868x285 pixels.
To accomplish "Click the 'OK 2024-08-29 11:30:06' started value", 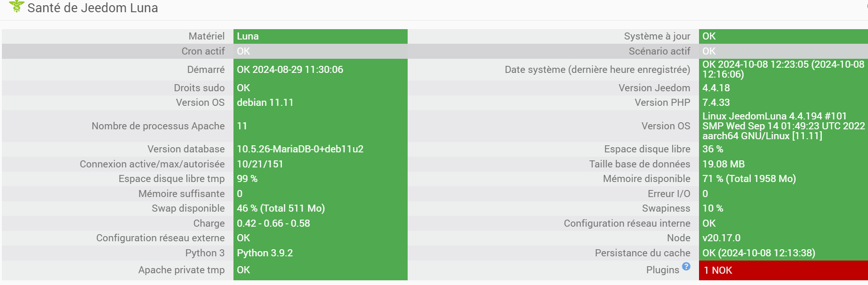I will coord(290,70).
